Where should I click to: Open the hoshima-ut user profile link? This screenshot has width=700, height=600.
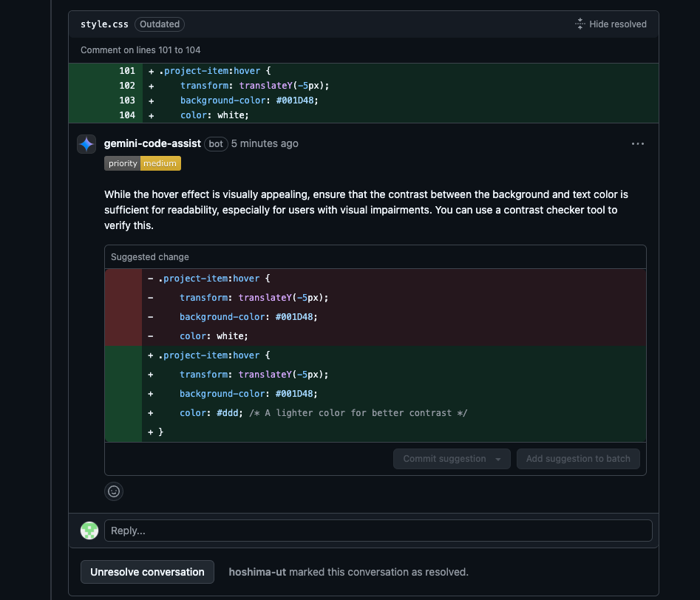[x=255, y=572]
